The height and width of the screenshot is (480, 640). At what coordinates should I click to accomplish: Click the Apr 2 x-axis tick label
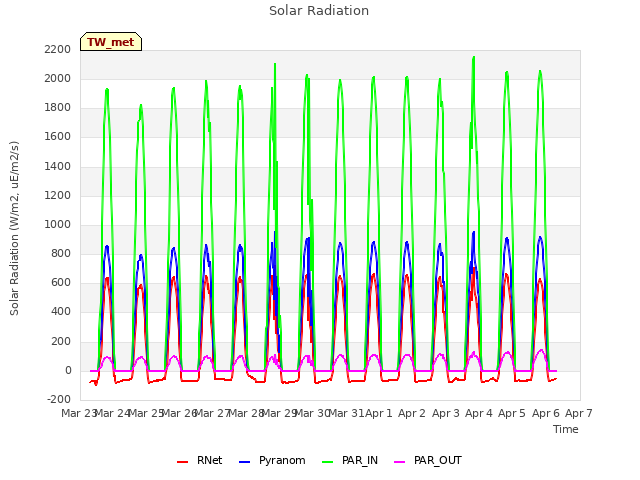[412, 413]
